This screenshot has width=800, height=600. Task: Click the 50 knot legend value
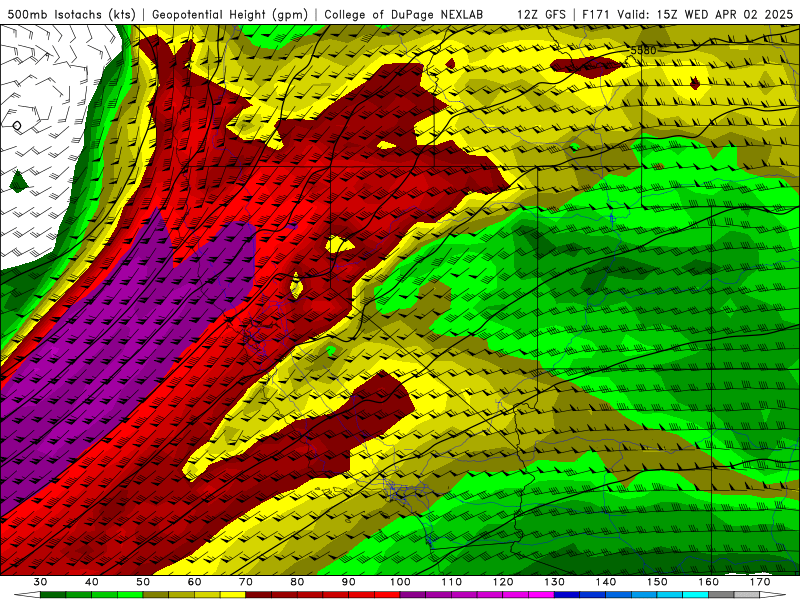(x=143, y=582)
